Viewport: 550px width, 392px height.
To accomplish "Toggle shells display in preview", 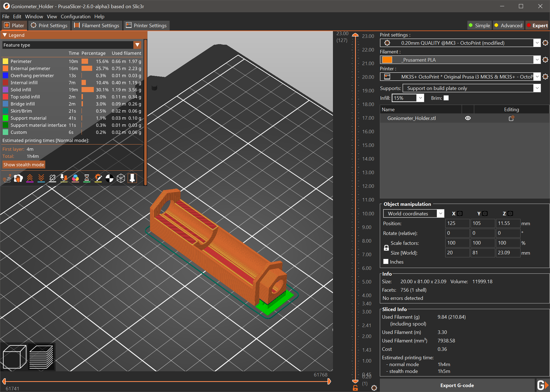I will [x=121, y=178].
